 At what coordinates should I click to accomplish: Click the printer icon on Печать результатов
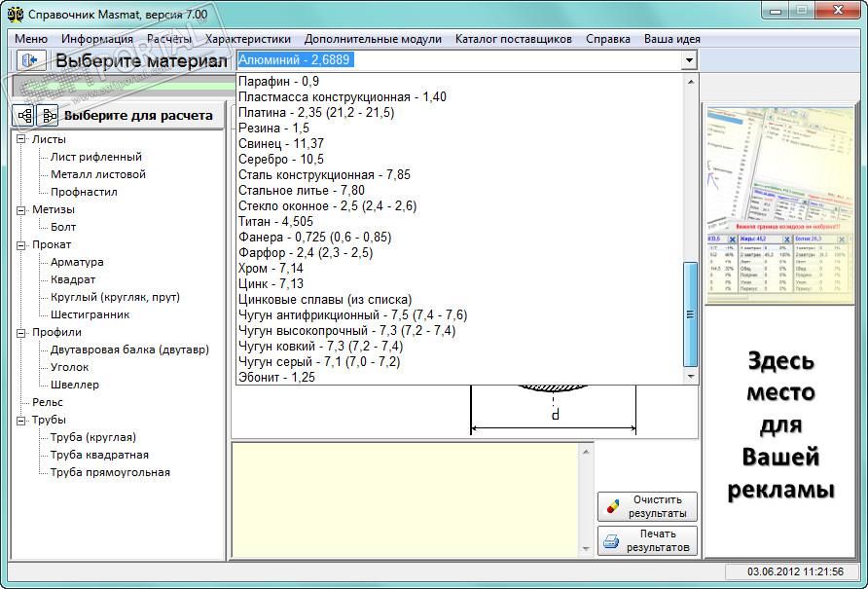(610, 540)
